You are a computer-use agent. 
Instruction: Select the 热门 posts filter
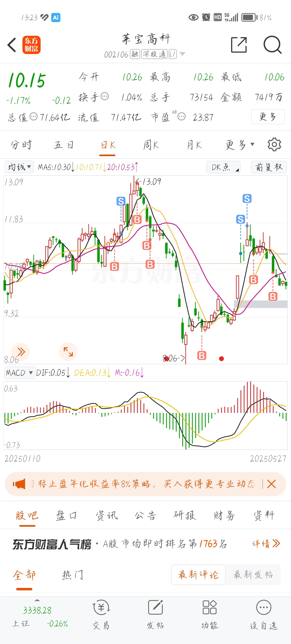pos(73,575)
